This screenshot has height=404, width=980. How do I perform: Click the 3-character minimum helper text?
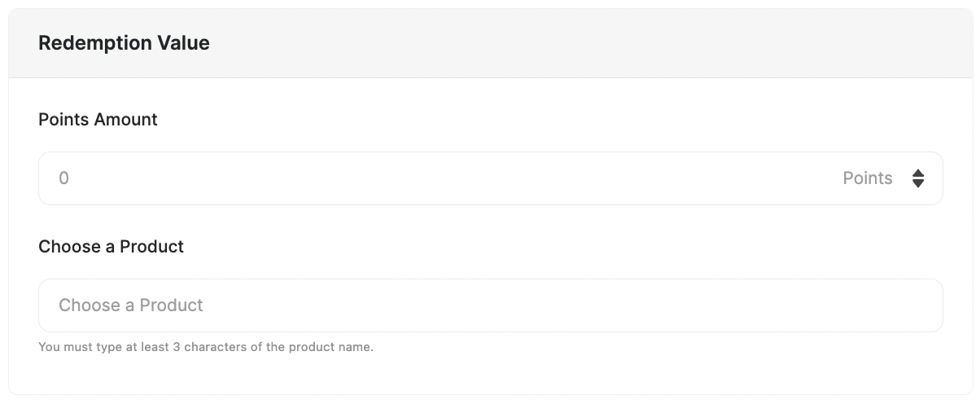[x=205, y=347]
